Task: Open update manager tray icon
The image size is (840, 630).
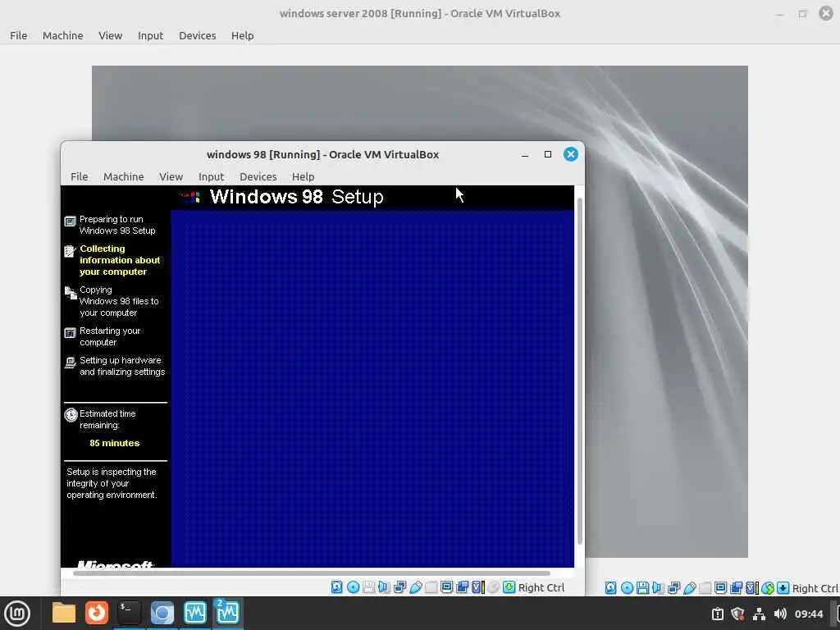Action: [717, 614]
